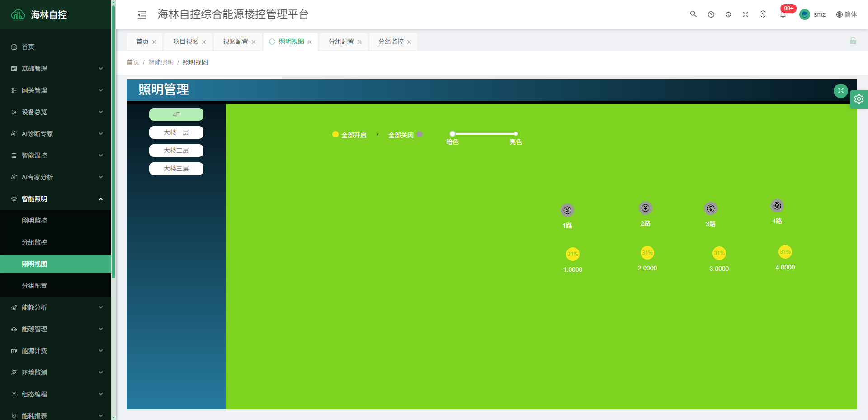Switch to the 分组配置 tab
This screenshot has height=420, width=868.
point(341,42)
